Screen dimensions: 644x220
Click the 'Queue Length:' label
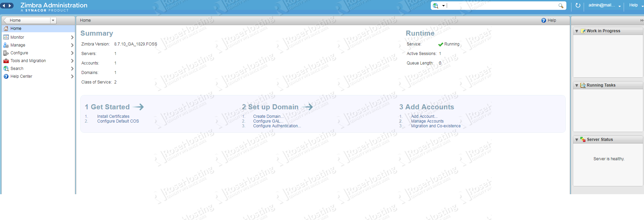[420, 63]
